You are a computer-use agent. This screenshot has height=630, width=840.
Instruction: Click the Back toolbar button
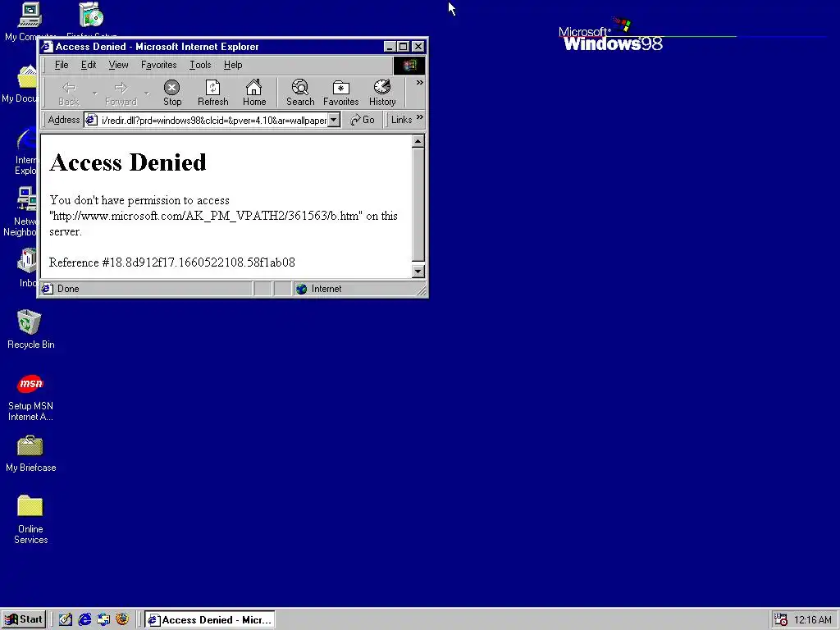click(x=69, y=93)
